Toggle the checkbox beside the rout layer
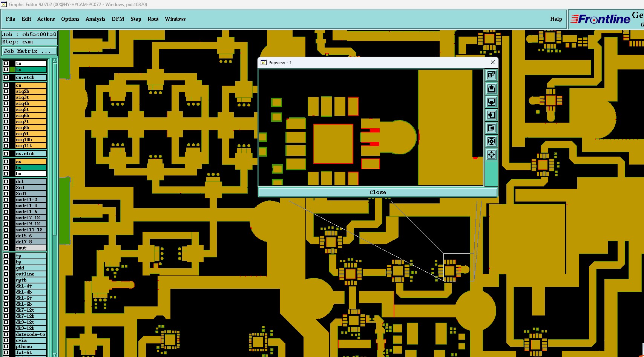 [x=6, y=248]
